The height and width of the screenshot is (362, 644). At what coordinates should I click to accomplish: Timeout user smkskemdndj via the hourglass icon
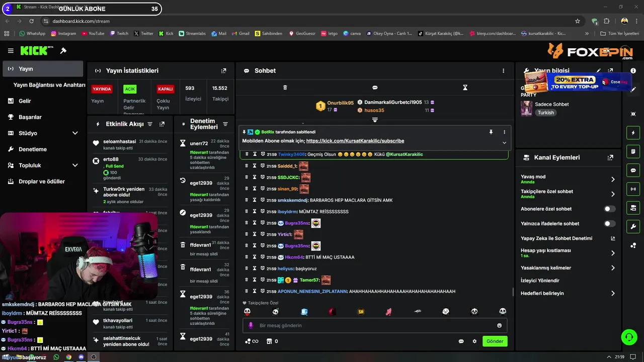point(255,200)
